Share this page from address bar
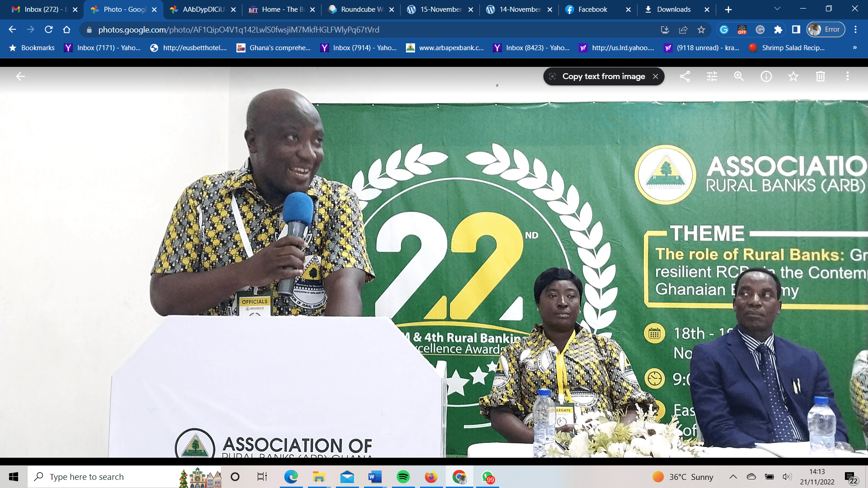This screenshot has width=868, height=488. pyautogui.click(x=683, y=29)
